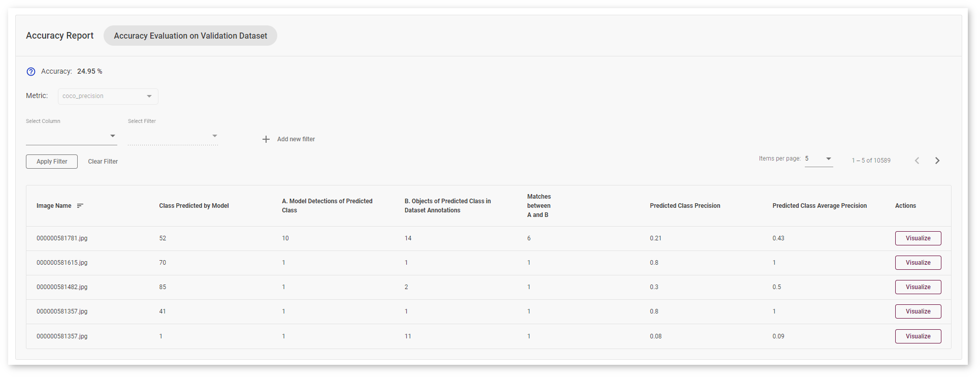980x377 pixels.
Task: Click precision value 0.21
Action: (x=656, y=238)
